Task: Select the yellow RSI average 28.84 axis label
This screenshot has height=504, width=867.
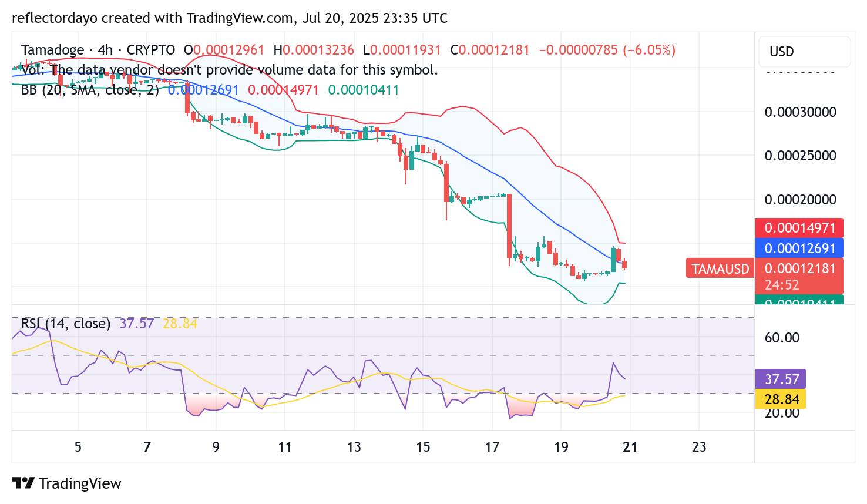Action: point(781,399)
